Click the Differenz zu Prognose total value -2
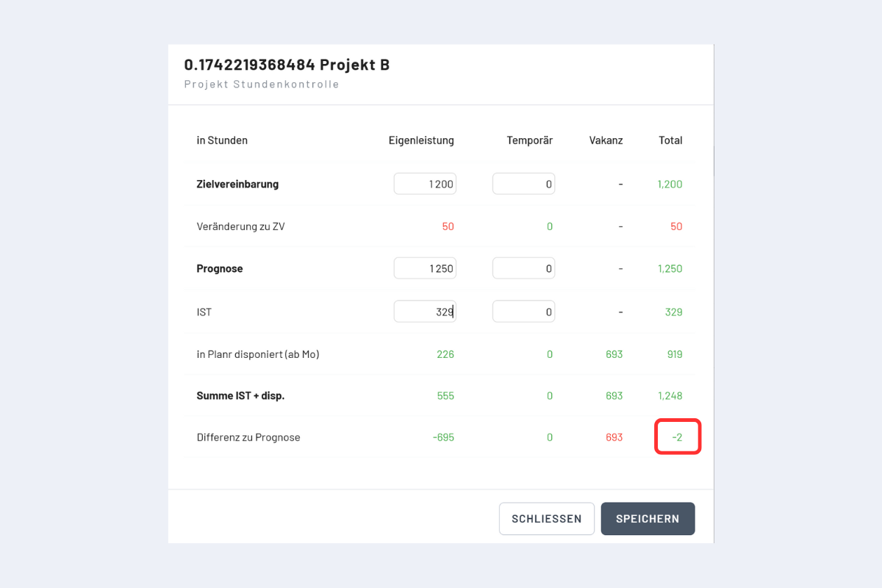This screenshot has height=588, width=882. pyautogui.click(x=677, y=437)
